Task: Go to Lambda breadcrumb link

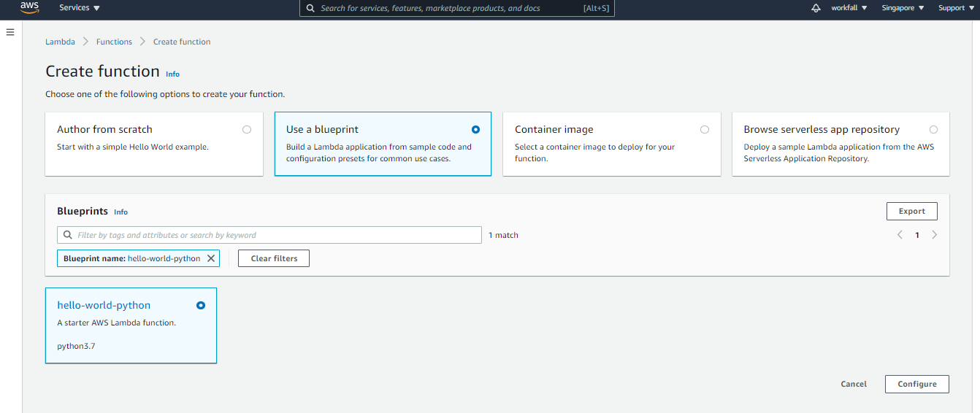Action: [x=60, y=42]
